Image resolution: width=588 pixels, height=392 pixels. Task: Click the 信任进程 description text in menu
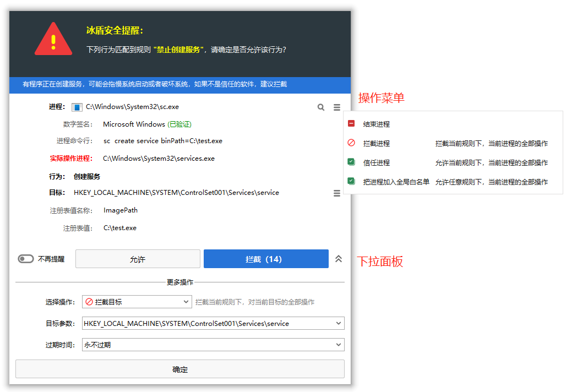(x=491, y=163)
